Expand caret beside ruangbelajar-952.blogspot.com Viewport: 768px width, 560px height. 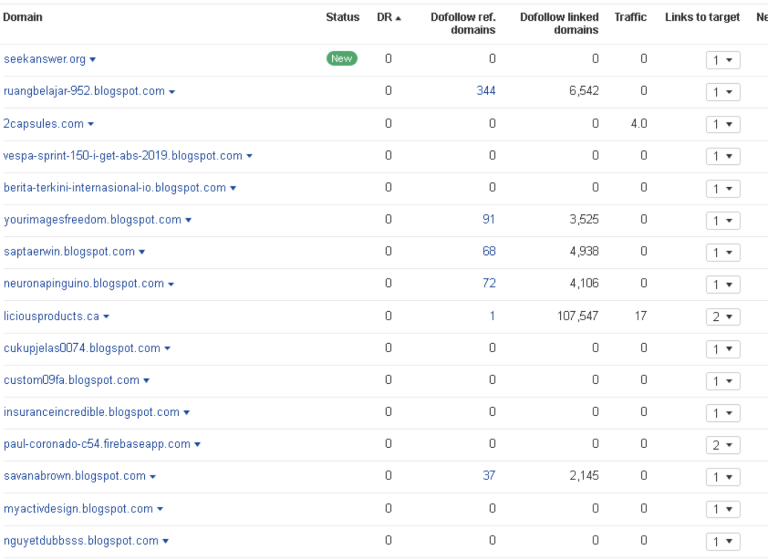click(x=172, y=92)
